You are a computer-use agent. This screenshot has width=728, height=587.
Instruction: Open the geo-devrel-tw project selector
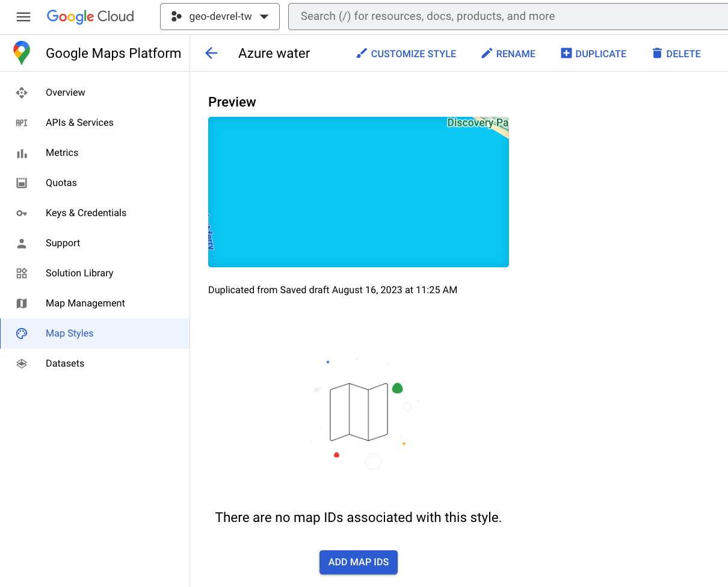click(x=220, y=17)
